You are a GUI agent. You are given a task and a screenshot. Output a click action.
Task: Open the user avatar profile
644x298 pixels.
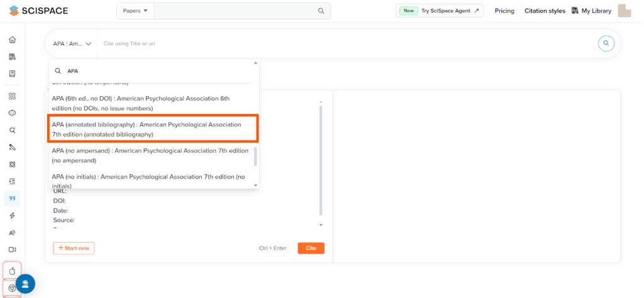(625, 11)
